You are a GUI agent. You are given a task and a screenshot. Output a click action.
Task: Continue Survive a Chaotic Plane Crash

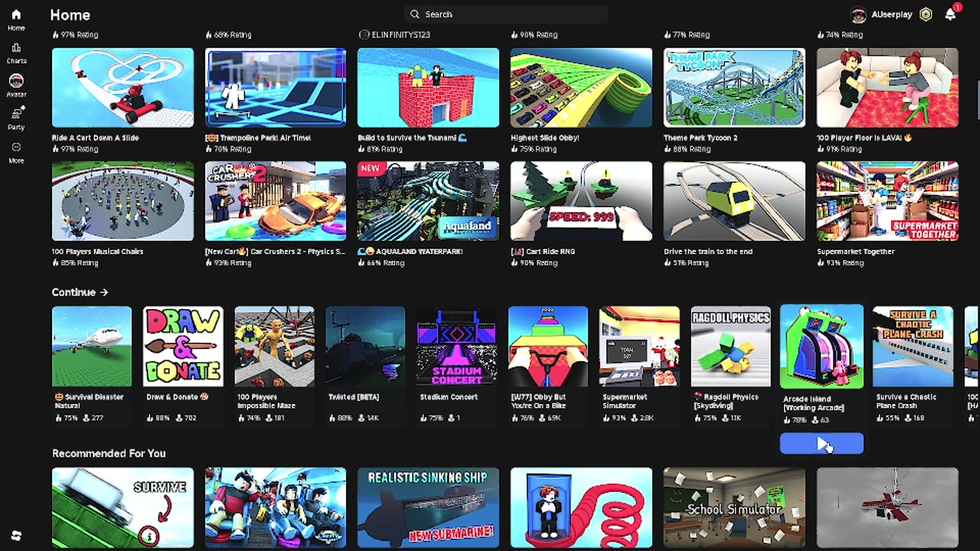(x=913, y=347)
